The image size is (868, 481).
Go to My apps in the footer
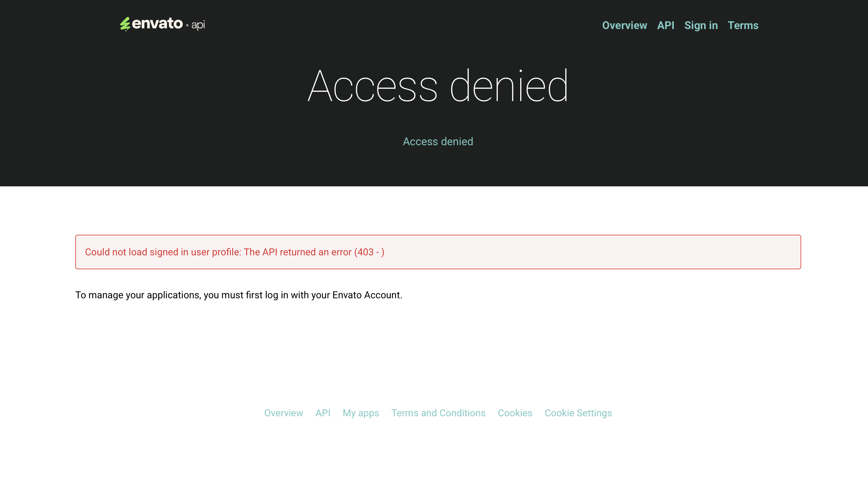(361, 413)
